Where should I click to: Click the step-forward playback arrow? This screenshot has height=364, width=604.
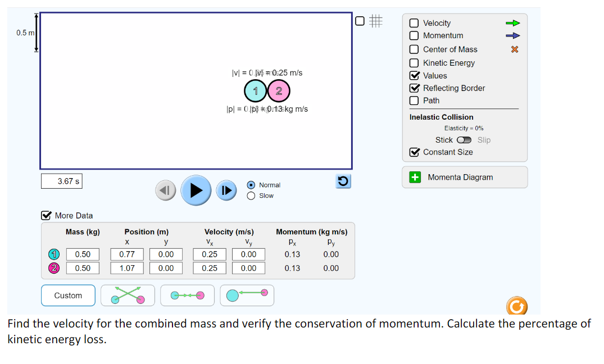click(x=226, y=190)
